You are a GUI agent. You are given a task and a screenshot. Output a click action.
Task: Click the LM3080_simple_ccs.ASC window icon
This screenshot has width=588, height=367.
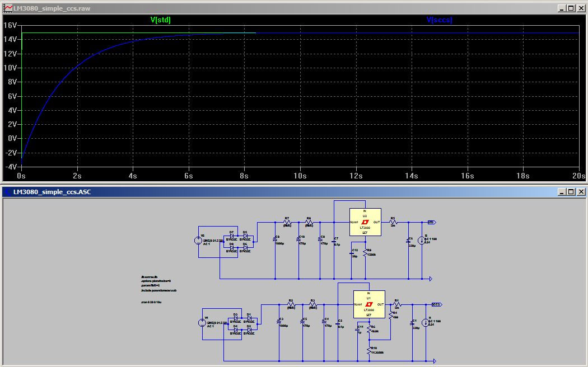7,192
